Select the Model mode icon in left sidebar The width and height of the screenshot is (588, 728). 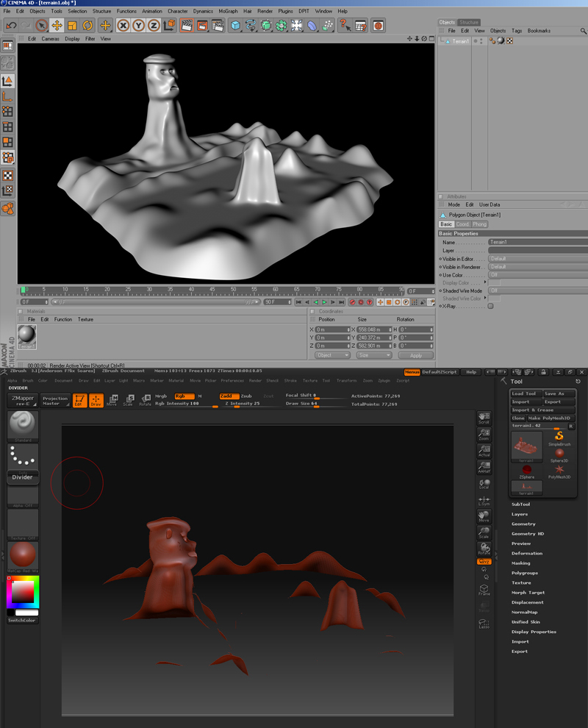(7, 81)
